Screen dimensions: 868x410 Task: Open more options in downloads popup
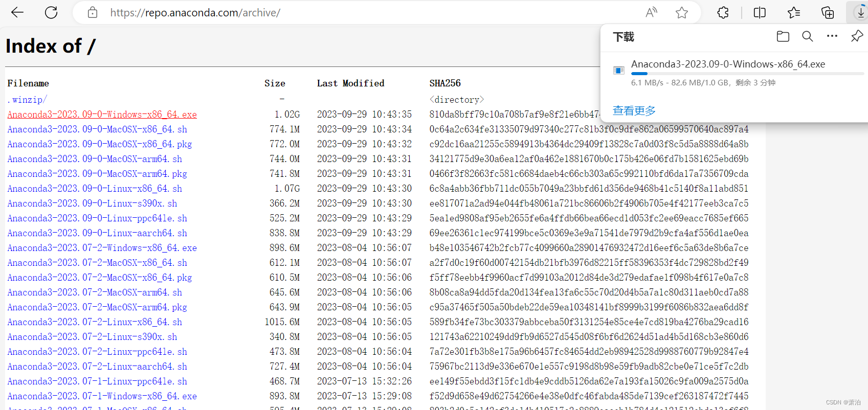832,36
